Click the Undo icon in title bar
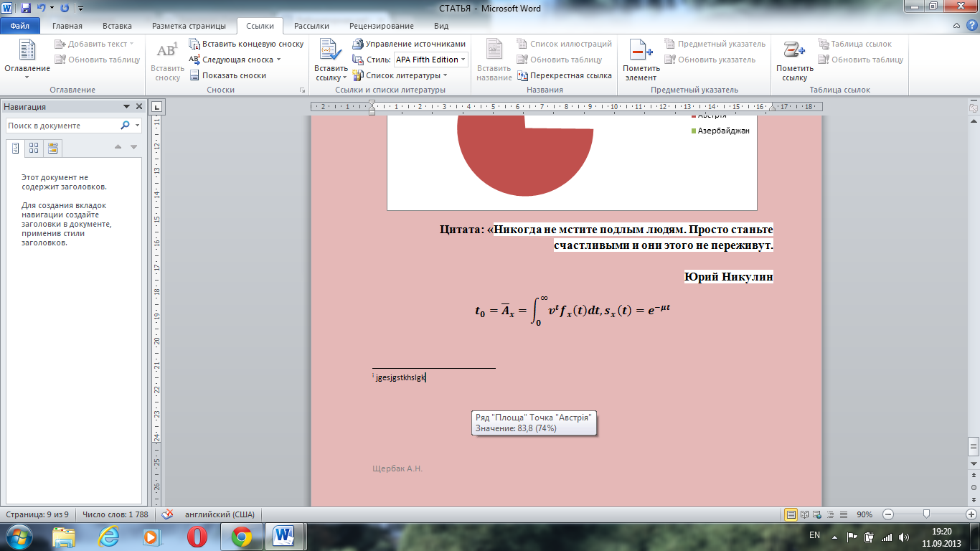 41,8
